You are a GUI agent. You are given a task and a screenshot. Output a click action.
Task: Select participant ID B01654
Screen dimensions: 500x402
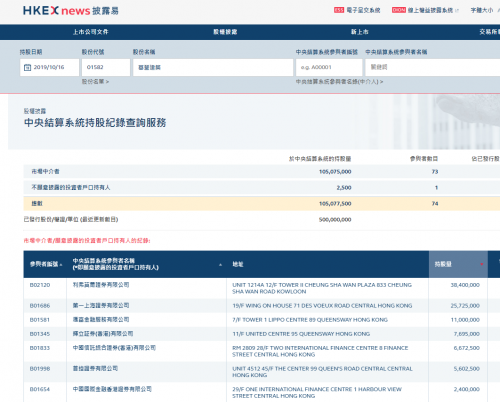pos(40,389)
